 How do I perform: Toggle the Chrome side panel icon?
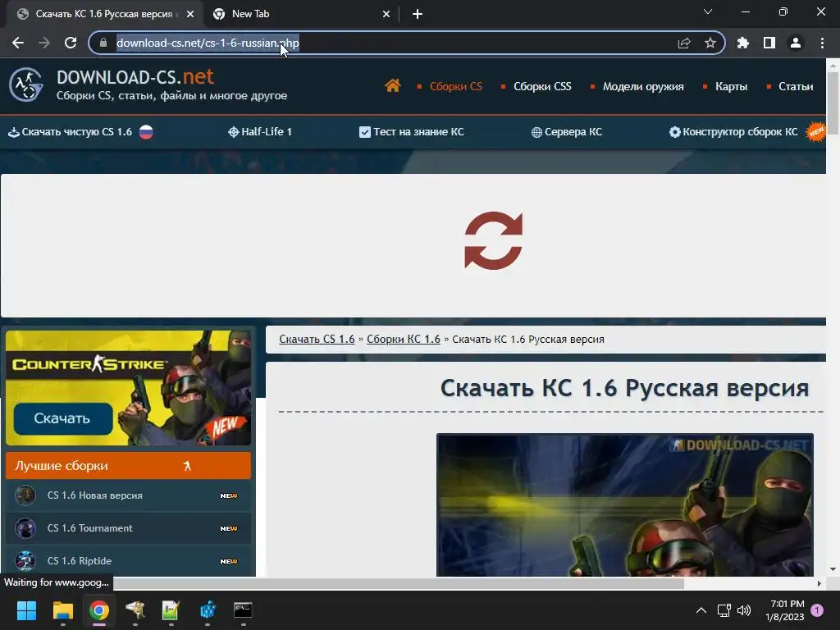click(769, 43)
